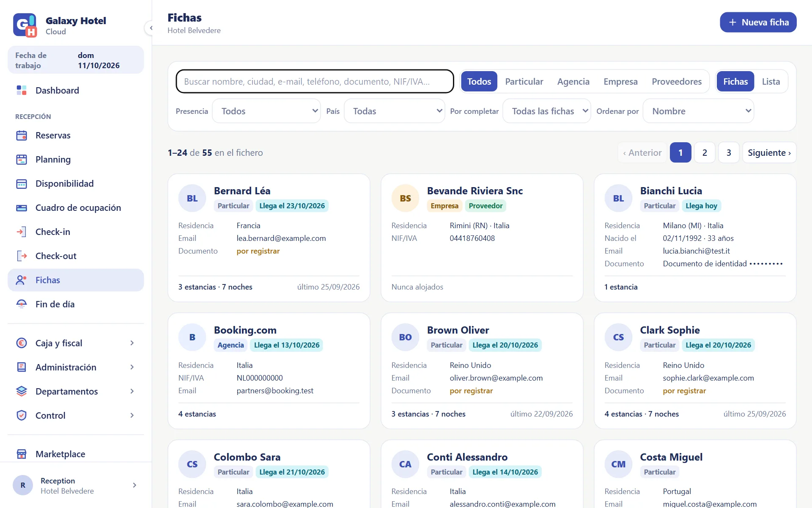The width and height of the screenshot is (812, 508).
Task: Select the Empresa filter tab
Action: pyautogui.click(x=620, y=81)
